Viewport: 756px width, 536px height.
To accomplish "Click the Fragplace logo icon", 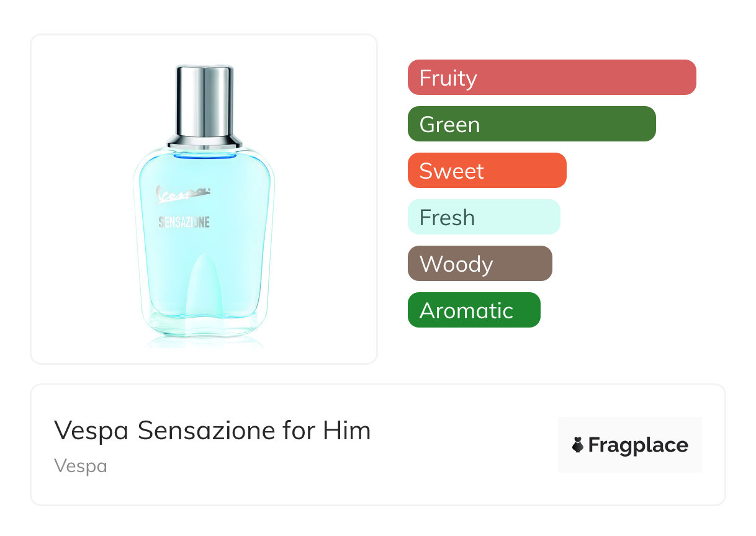I will [x=578, y=445].
